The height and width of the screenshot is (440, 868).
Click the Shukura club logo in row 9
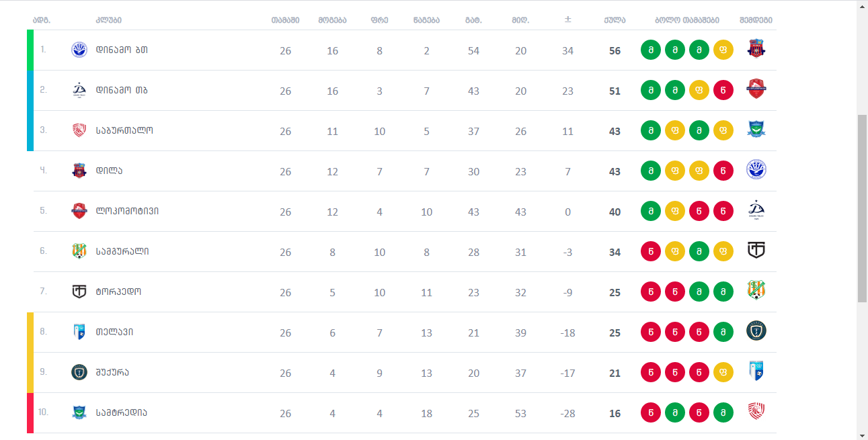click(79, 372)
